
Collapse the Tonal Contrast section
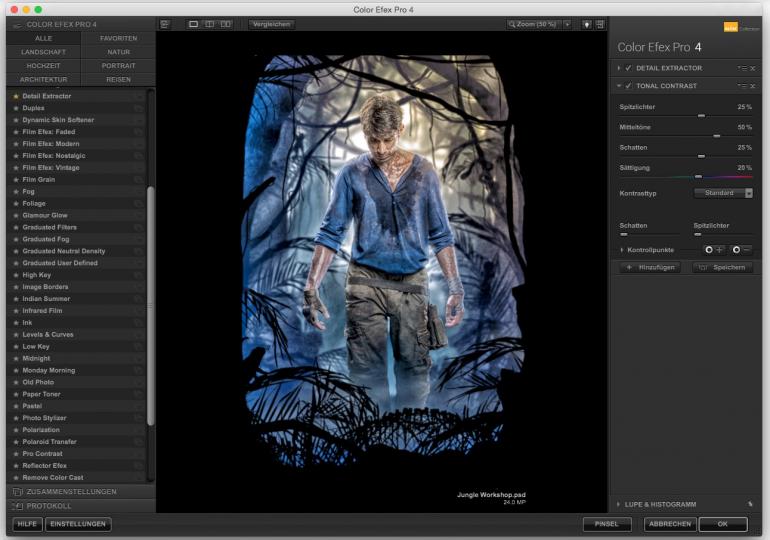point(619,86)
